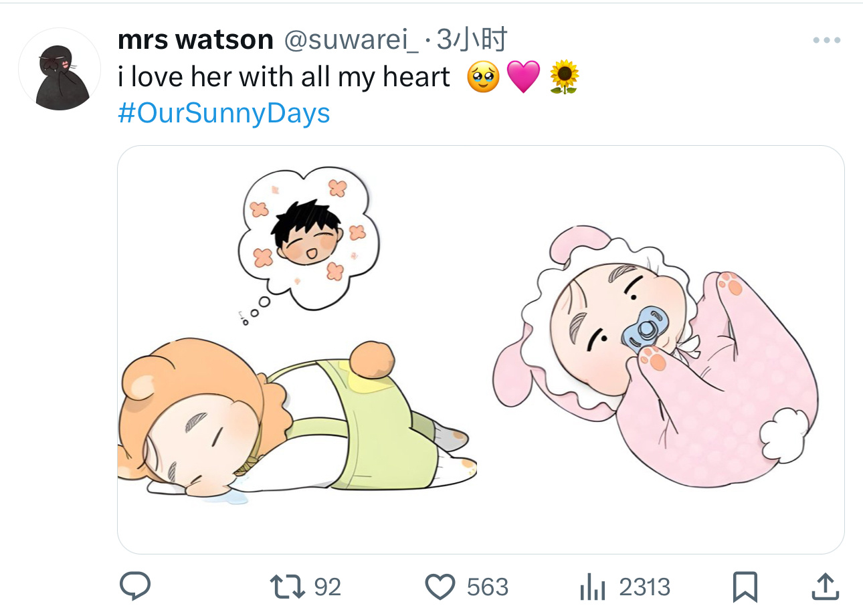The height and width of the screenshot is (616, 863).
Task: Bookmark this tweet
Action: [x=745, y=587]
